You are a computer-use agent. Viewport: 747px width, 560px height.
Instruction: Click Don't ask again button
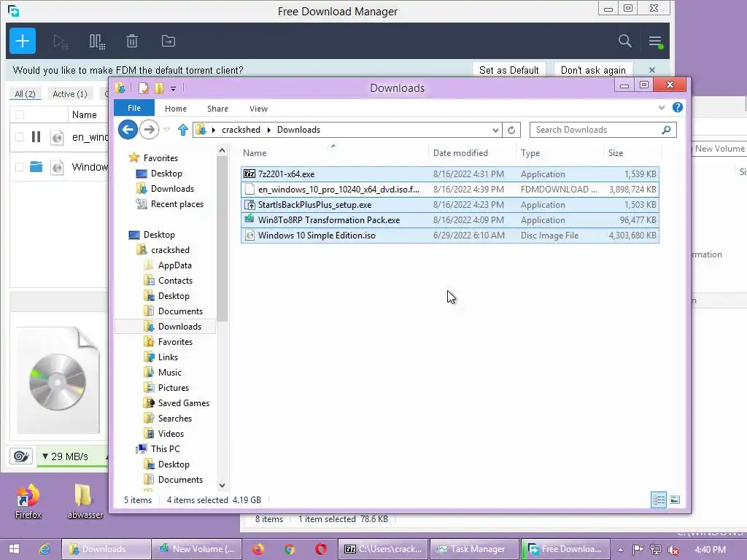(592, 71)
